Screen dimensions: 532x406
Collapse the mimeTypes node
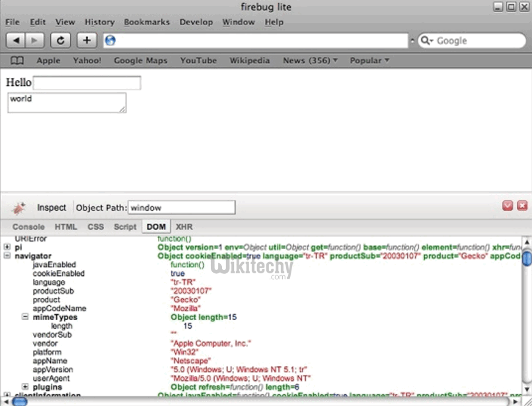click(x=25, y=317)
